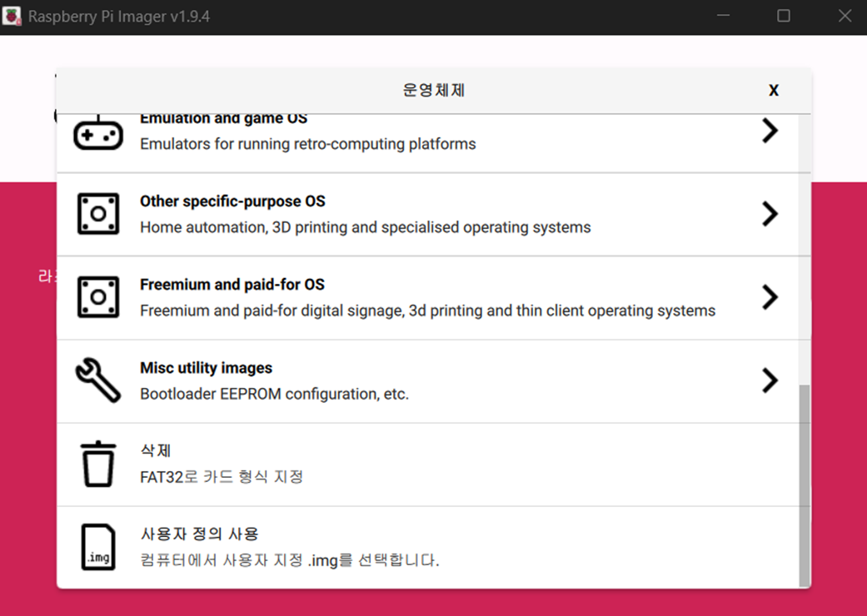The height and width of the screenshot is (616, 867).
Task: Click the Raspberry Pi Imager title bar logo
Action: 12,16
